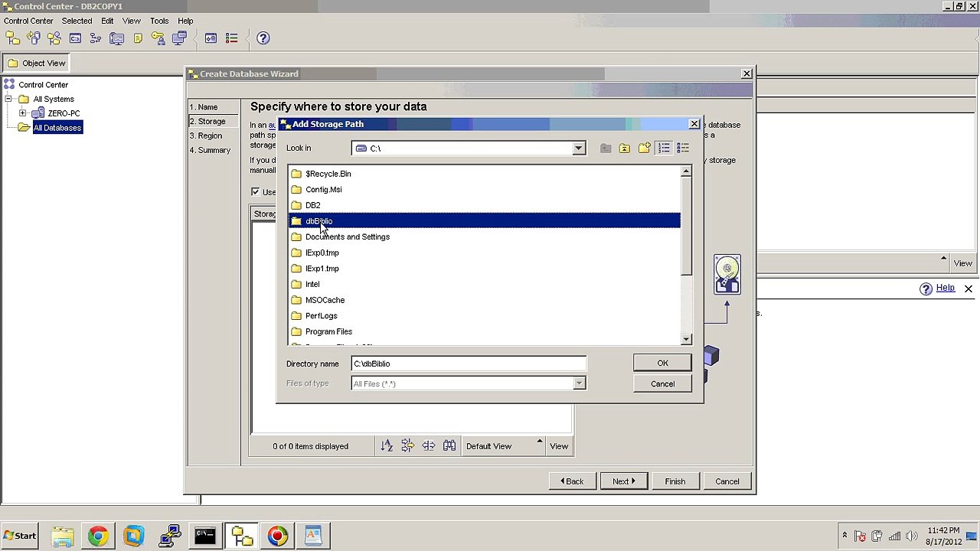
Task: Click Next button in wizard
Action: click(623, 481)
